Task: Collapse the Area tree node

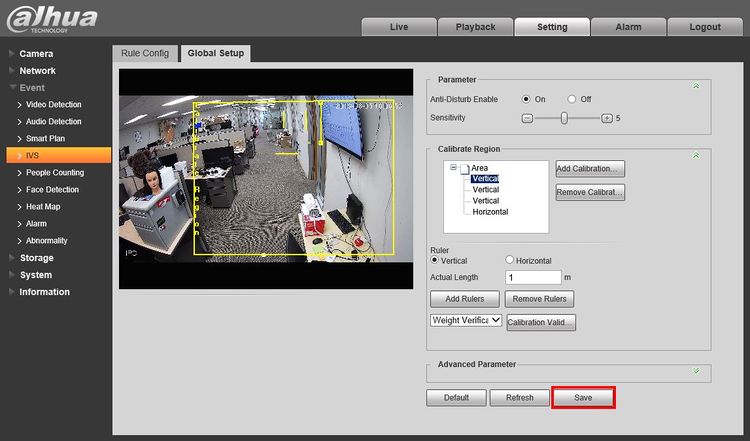Action: [453, 168]
